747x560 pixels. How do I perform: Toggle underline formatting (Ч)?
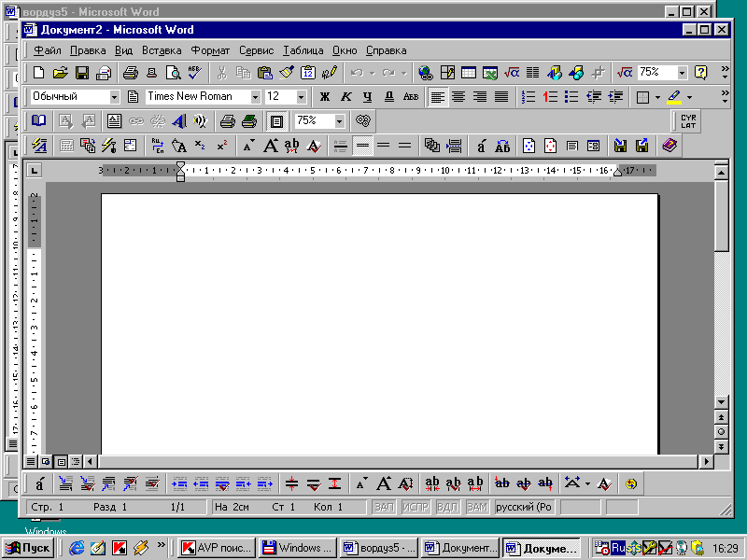click(367, 97)
